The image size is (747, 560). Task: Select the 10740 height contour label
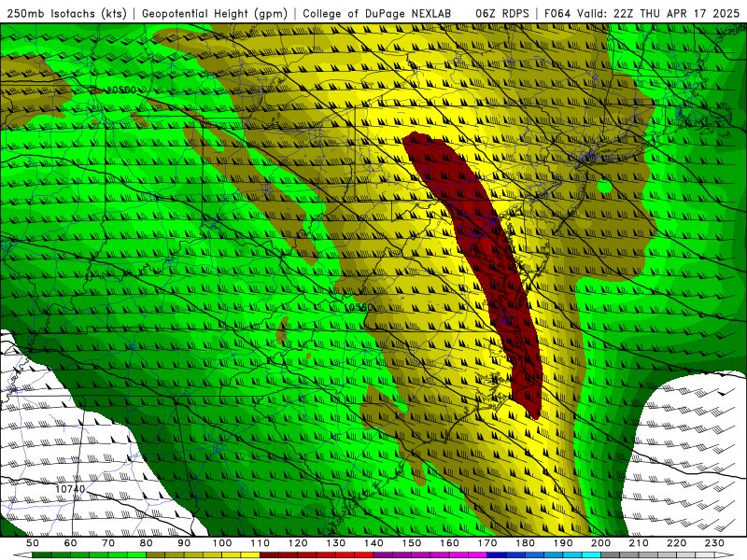coord(70,488)
